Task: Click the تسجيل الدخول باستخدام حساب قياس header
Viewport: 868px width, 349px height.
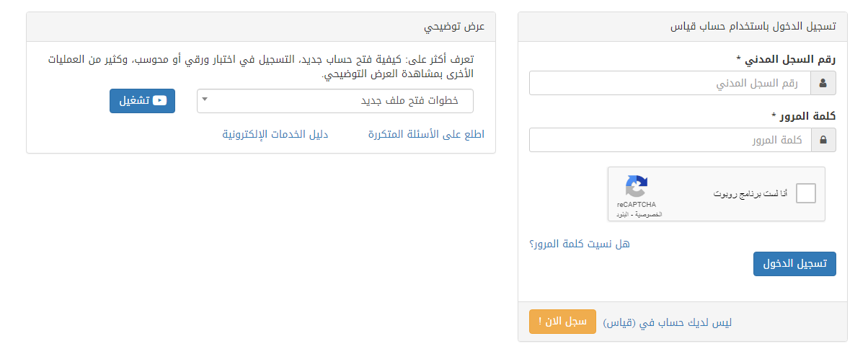Action: coord(682,27)
